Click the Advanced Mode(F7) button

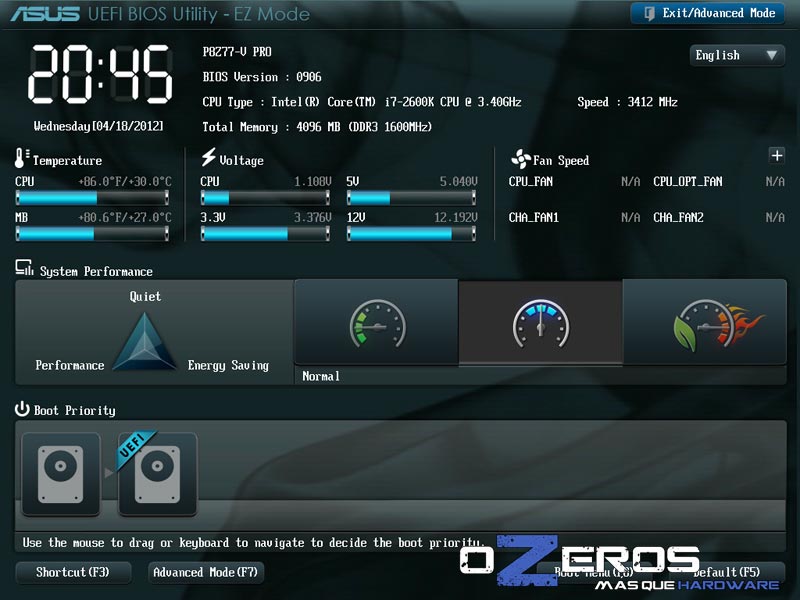[206, 572]
